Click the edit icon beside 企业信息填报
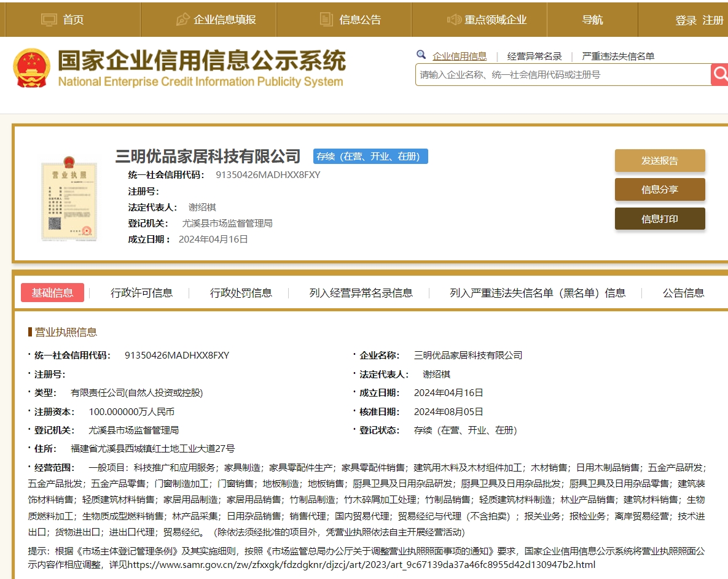The image size is (728, 579). 183,20
